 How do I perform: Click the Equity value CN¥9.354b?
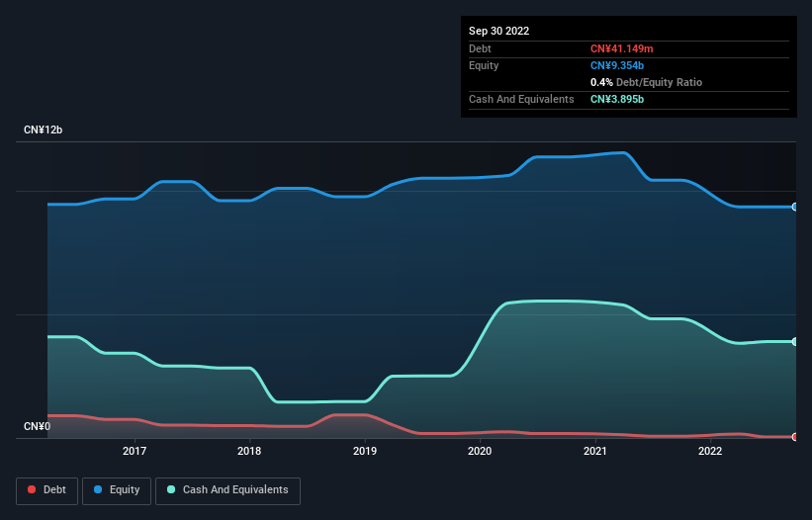coord(617,65)
